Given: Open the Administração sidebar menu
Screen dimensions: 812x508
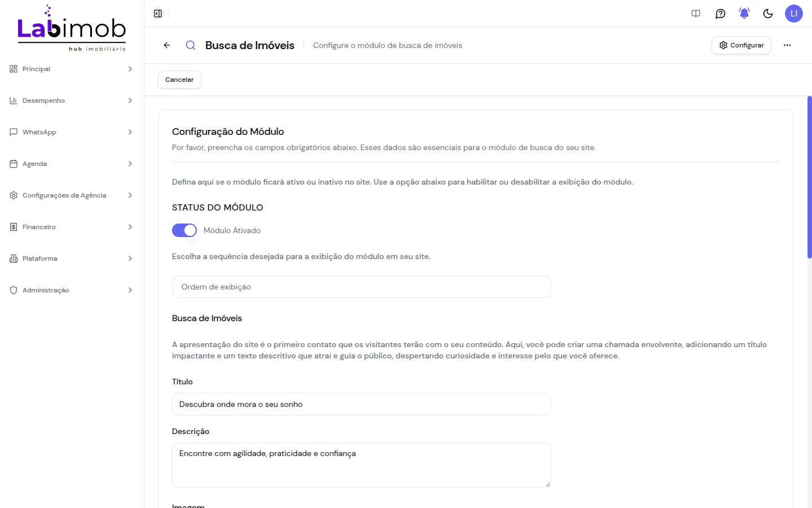Looking at the screenshot, I should [72, 290].
